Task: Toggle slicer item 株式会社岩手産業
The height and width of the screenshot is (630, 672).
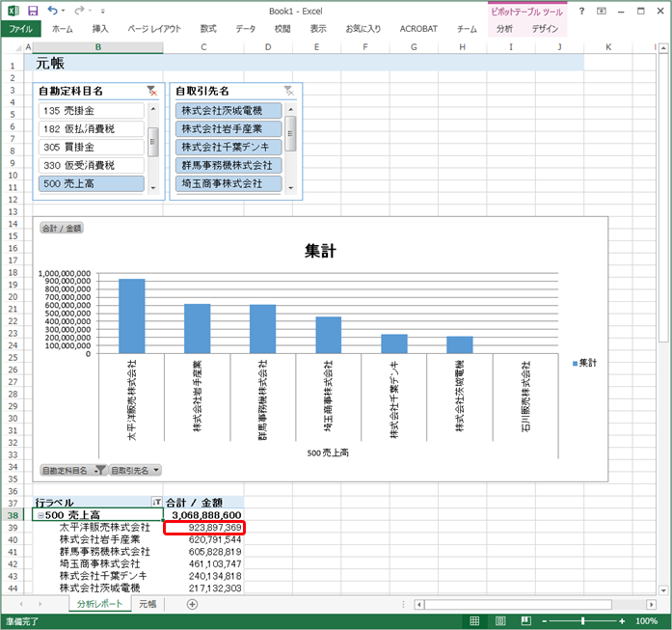Action: (x=228, y=128)
